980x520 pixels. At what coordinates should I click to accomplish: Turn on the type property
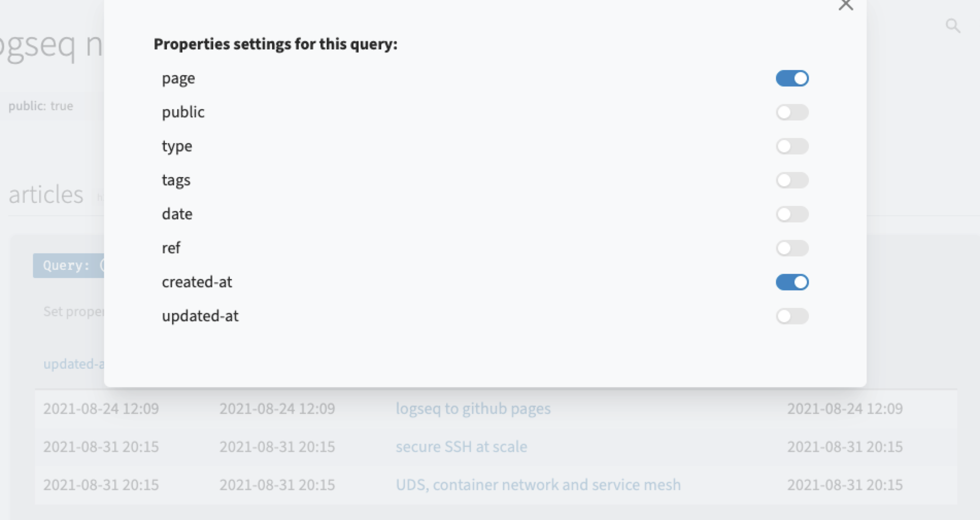pos(792,146)
